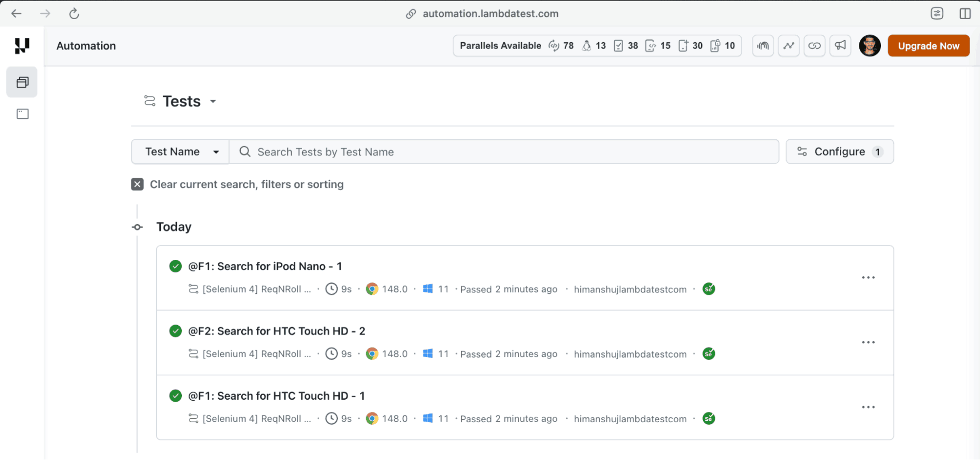Click the Upgrade Now button

(928, 46)
